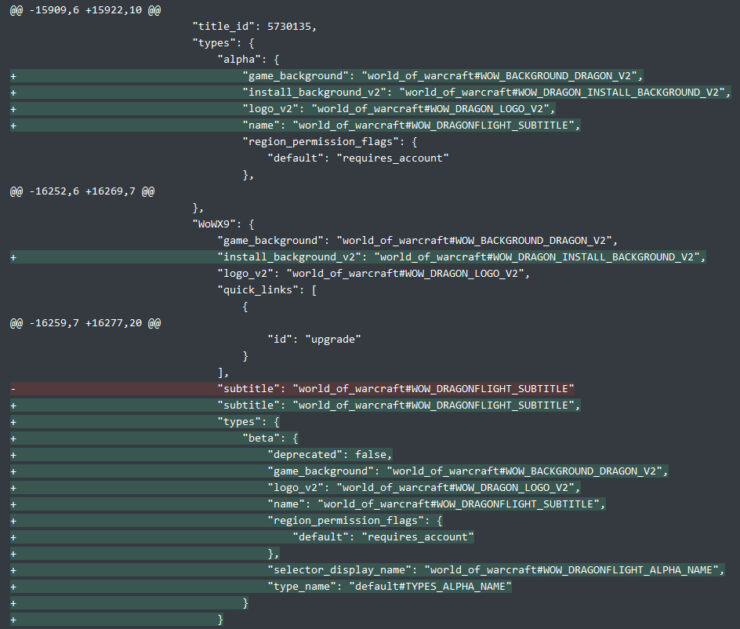
Task: Click the "deprecated": false line
Action: click(x=330, y=454)
